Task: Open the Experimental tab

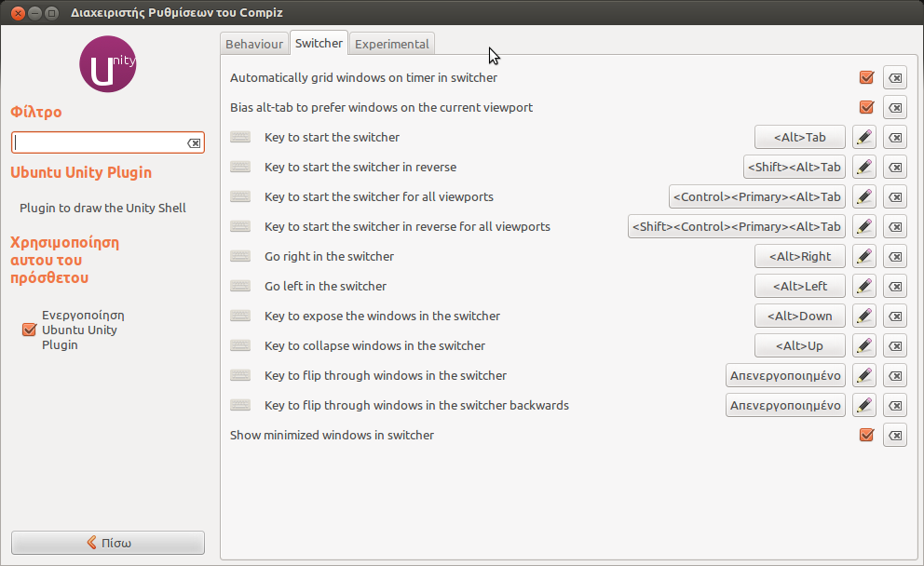Action: pos(392,44)
